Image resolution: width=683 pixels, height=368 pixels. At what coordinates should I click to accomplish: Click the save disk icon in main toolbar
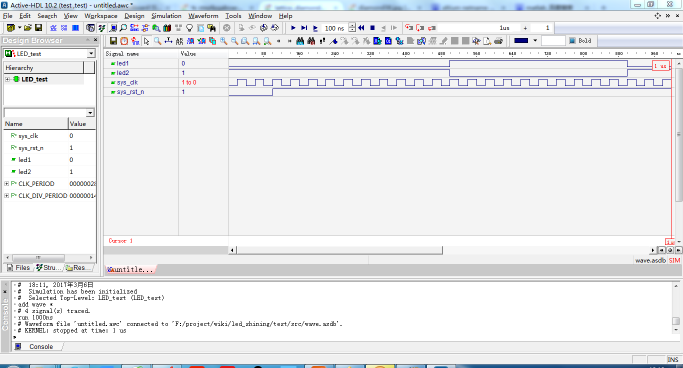coord(39,28)
